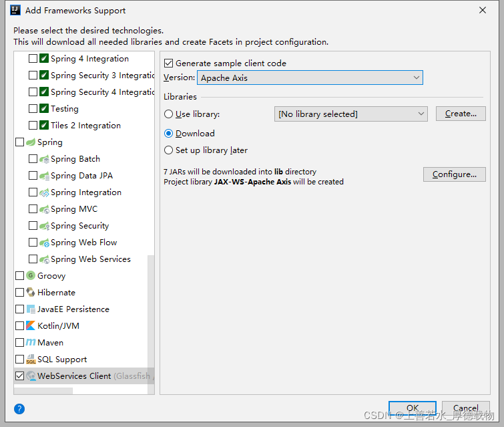Image resolution: width=504 pixels, height=427 pixels.
Task: Click the Groovy icon
Action: tap(31, 275)
